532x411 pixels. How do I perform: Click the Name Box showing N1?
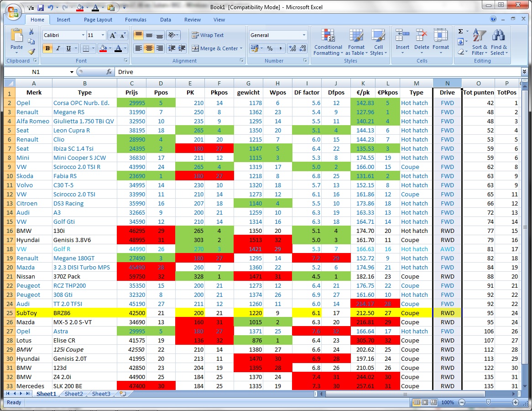click(36, 72)
